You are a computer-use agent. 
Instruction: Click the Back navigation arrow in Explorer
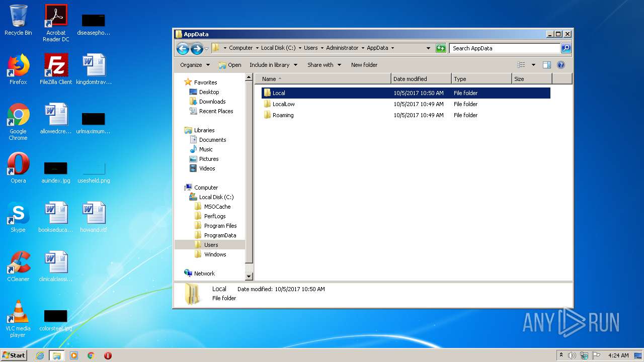(x=183, y=48)
